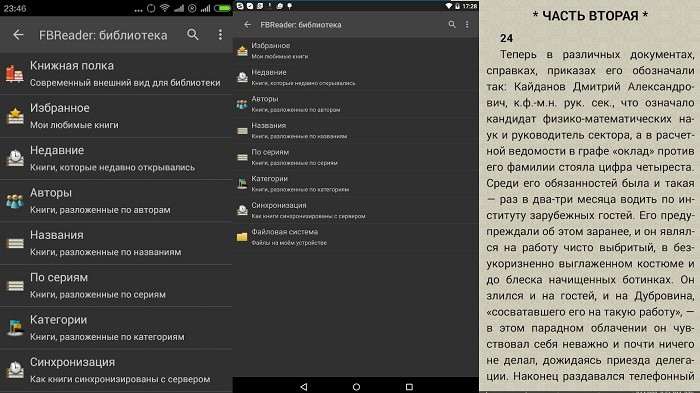Open search icon in middle library toolbar
700x393 pixels.
click(452, 25)
